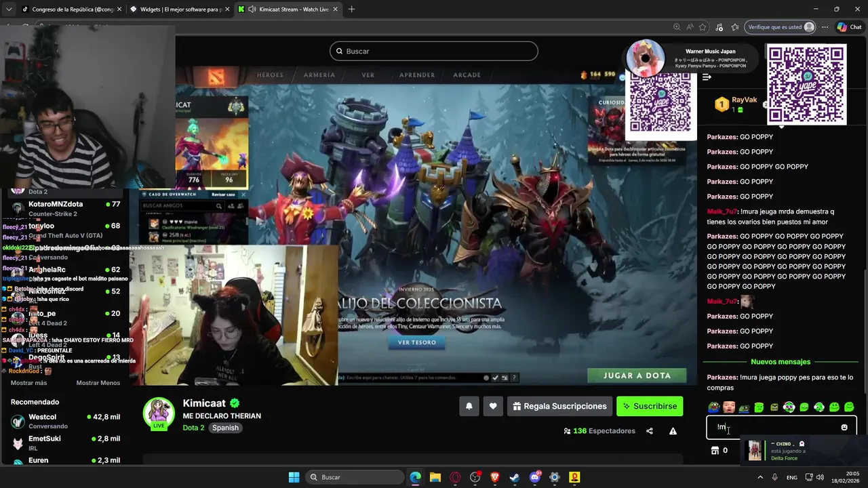This screenshot has width=868, height=488.
Task: Click the Dota 2 category link
Action: point(193,428)
